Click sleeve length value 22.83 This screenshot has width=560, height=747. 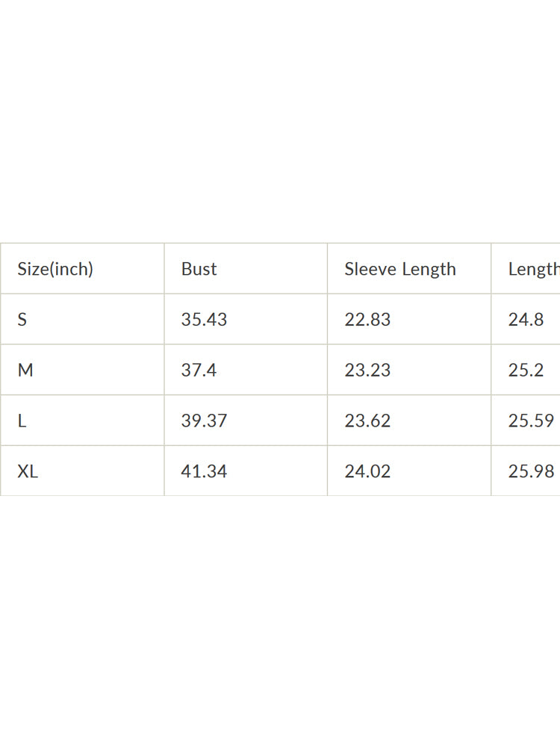coord(367,320)
